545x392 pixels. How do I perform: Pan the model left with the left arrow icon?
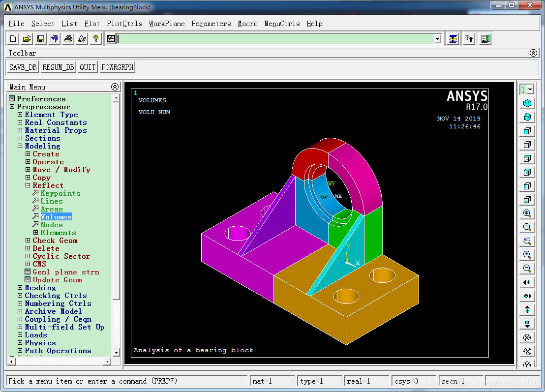(527, 282)
